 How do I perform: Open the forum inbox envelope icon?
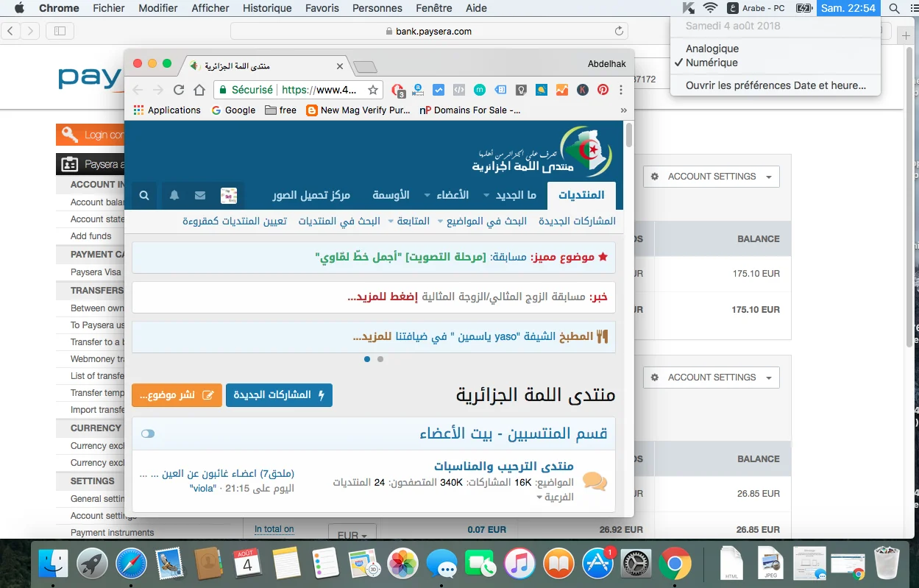(x=200, y=196)
